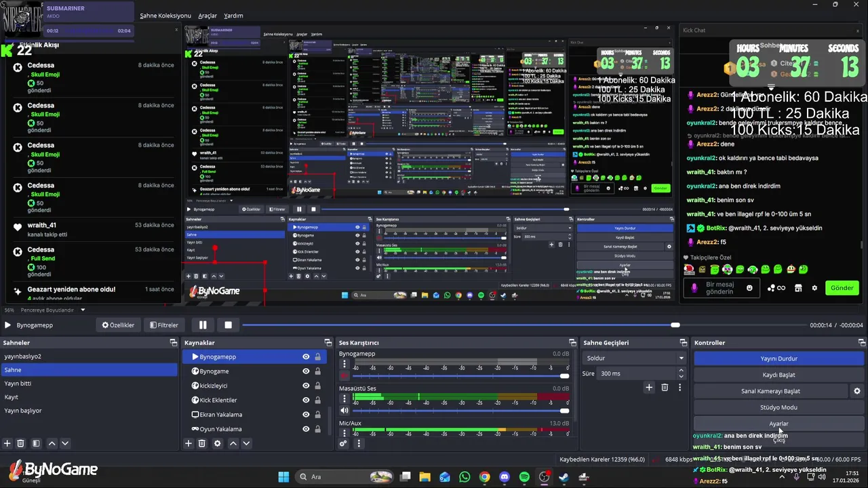Pause the Bynogamepp media playback
Image resolution: width=868 pixels, height=488 pixels.
(x=203, y=325)
